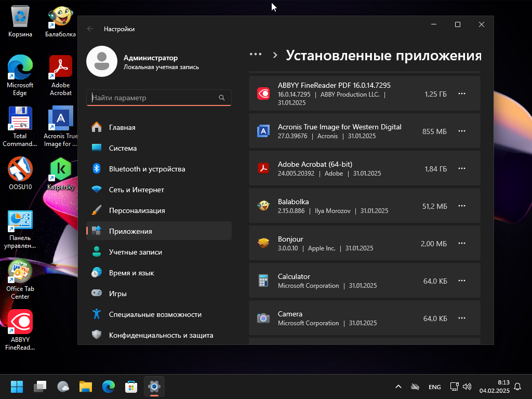Click the Найти параметр search field
The height and width of the screenshot is (399, 532).
[x=159, y=98]
